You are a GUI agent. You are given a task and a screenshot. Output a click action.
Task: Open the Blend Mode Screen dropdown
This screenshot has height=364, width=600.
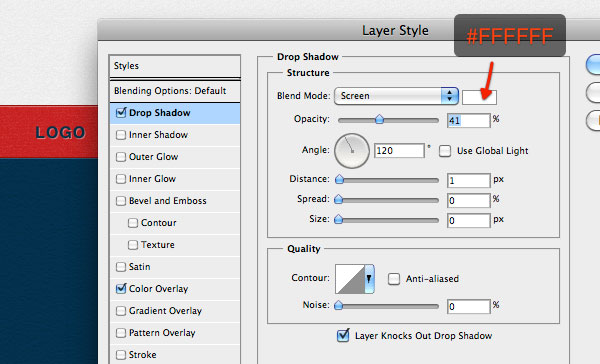click(x=396, y=96)
